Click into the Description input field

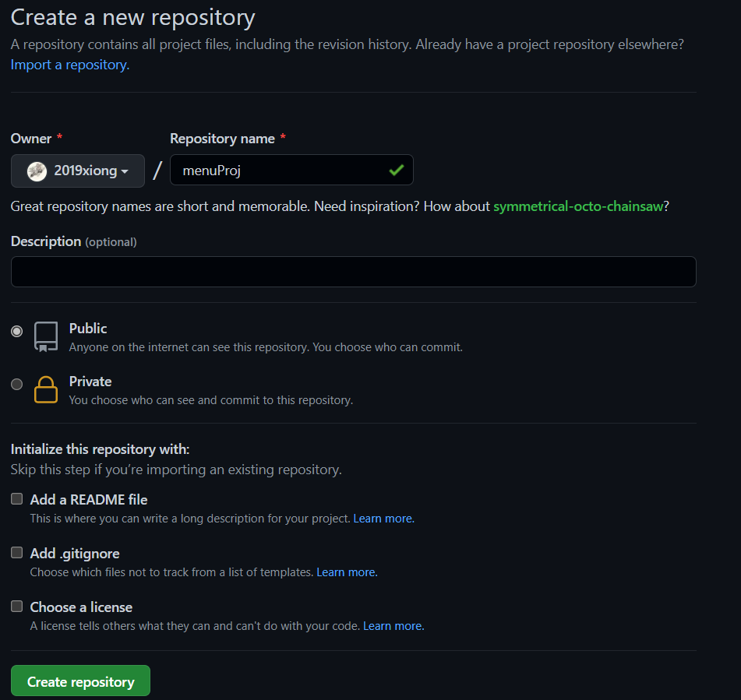[x=354, y=272]
